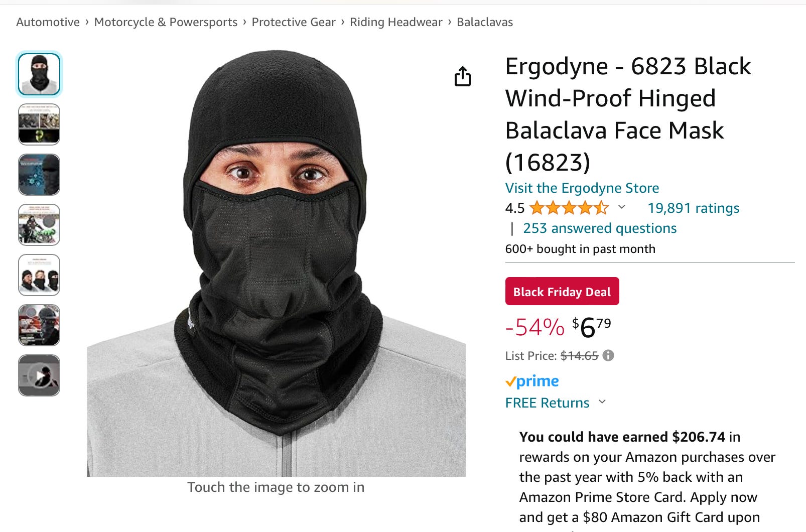
Task: Click the star rating icons
Action: pos(569,208)
